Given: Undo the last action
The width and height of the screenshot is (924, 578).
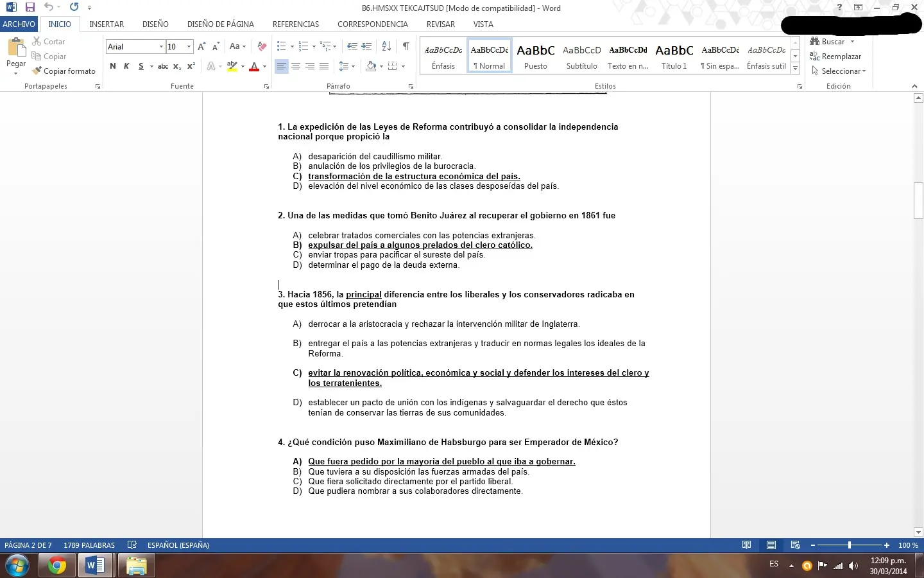Looking at the screenshot, I should tap(49, 8).
